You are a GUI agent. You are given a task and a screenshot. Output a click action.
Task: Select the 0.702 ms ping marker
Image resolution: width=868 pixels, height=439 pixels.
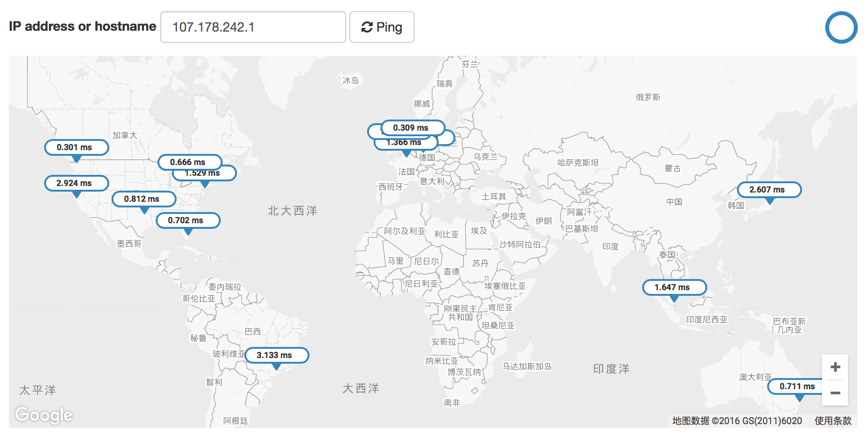tap(188, 220)
